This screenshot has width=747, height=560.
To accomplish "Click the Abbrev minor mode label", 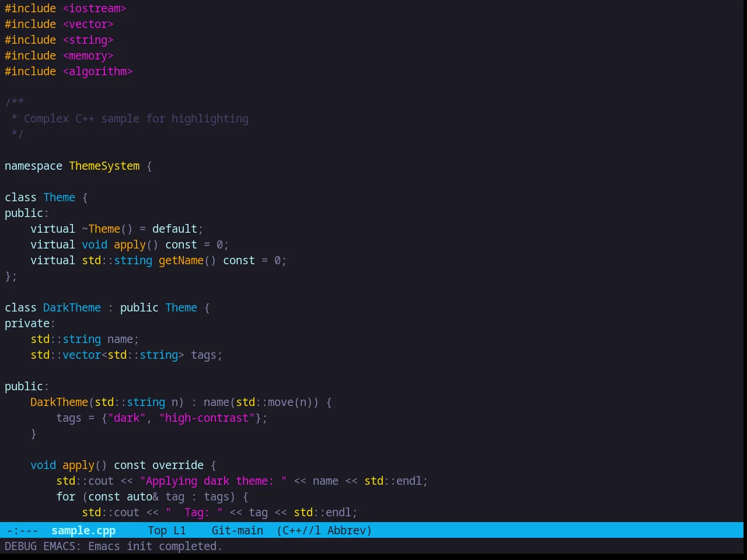I will point(350,530).
